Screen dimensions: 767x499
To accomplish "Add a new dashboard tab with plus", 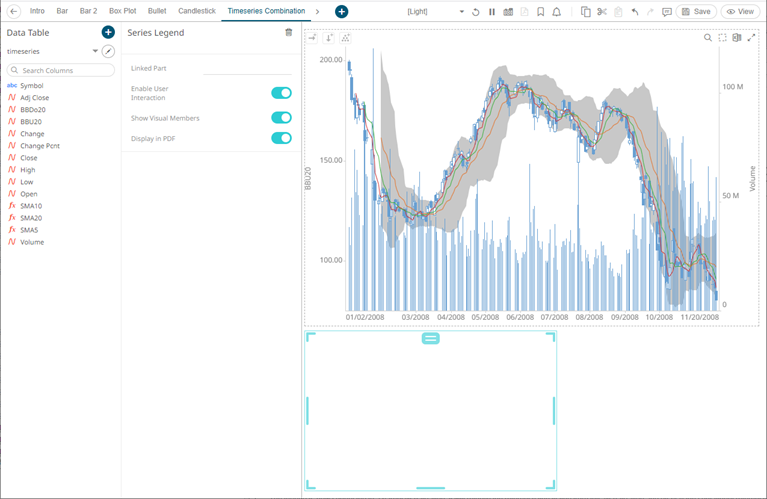I will [x=341, y=11].
